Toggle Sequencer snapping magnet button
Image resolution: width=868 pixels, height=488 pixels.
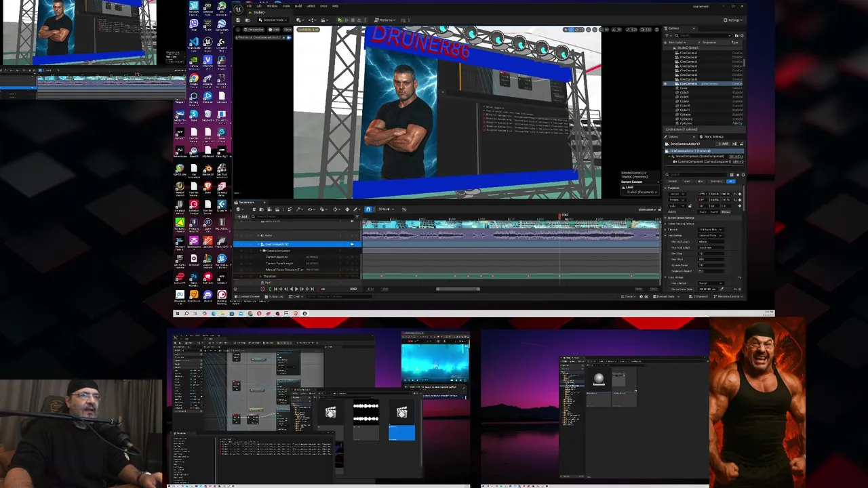[x=368, y=209]
